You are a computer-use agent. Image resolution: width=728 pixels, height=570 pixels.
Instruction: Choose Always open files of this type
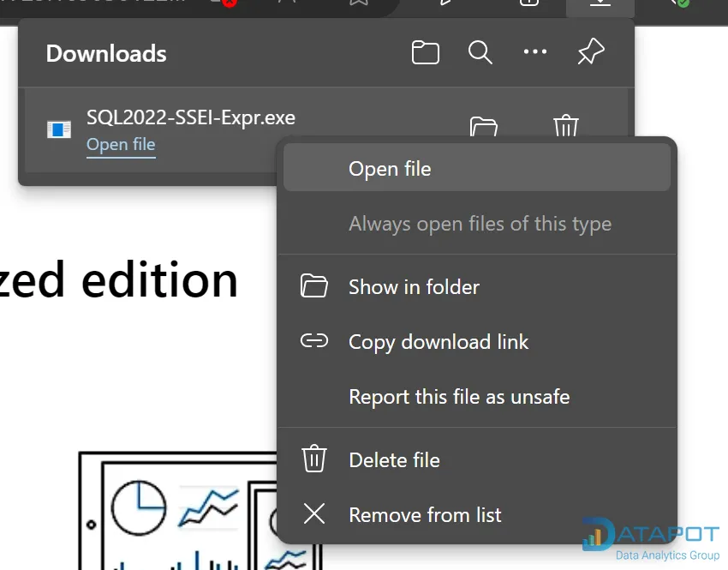(477, 224)
